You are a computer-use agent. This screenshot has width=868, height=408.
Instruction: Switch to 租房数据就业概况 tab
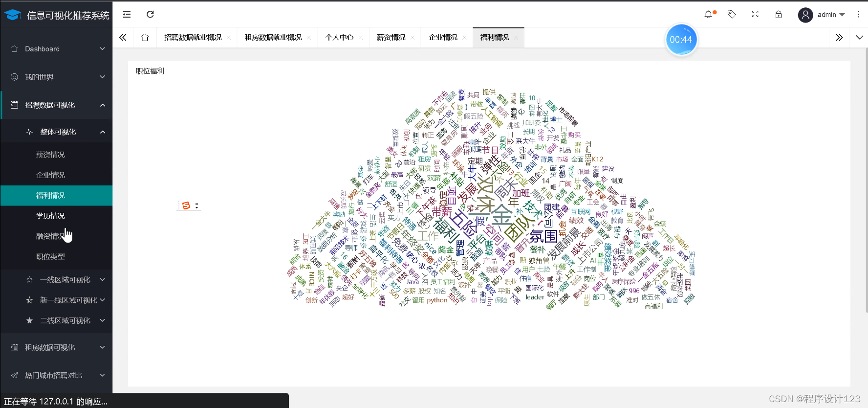click(273, 38)
